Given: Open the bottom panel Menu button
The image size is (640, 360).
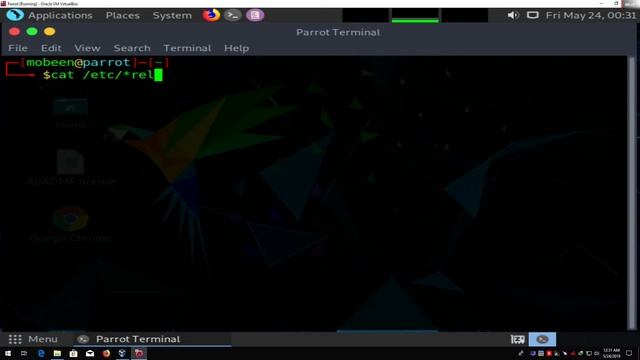Looking at the screenshot, I should coord(33,339).
